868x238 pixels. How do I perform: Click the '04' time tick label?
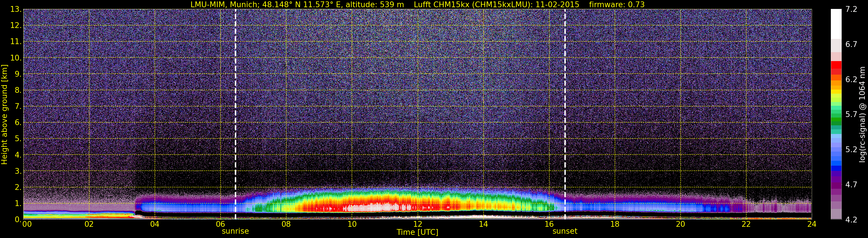154,224
